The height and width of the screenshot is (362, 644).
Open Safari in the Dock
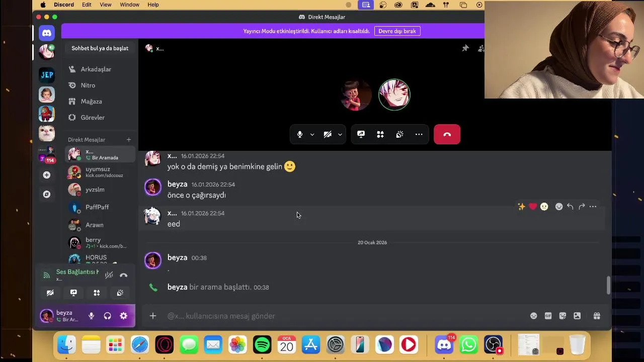click(x=140, y=345)
